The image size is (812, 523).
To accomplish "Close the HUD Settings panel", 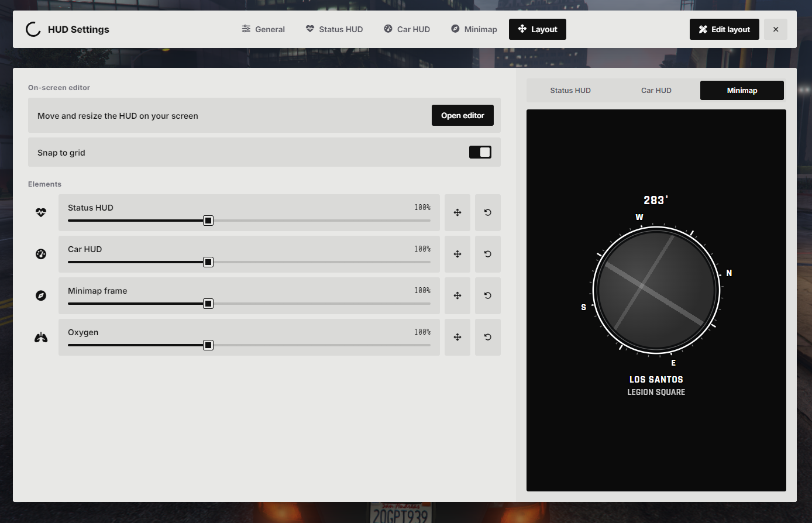I will click(x=776, y=29).
